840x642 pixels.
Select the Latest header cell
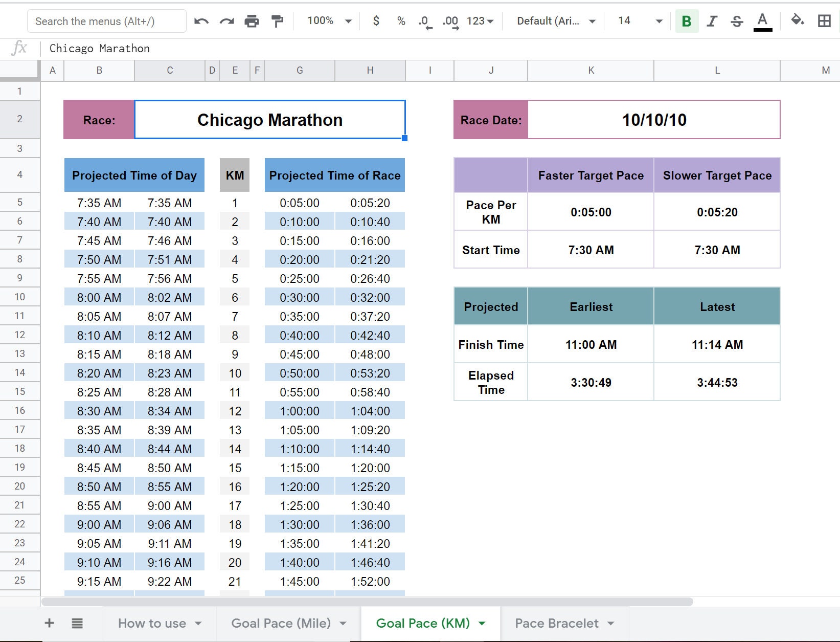click(717, 306)
